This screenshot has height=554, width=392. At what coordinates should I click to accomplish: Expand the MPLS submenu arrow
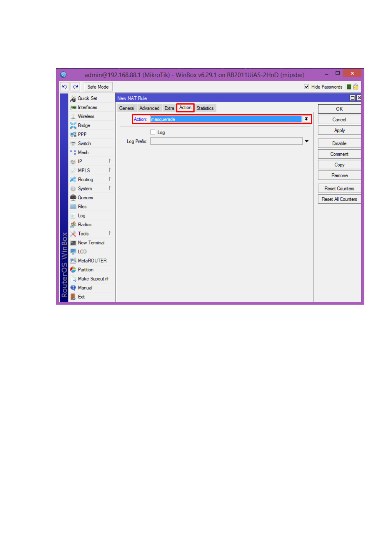tap(110, 170)
